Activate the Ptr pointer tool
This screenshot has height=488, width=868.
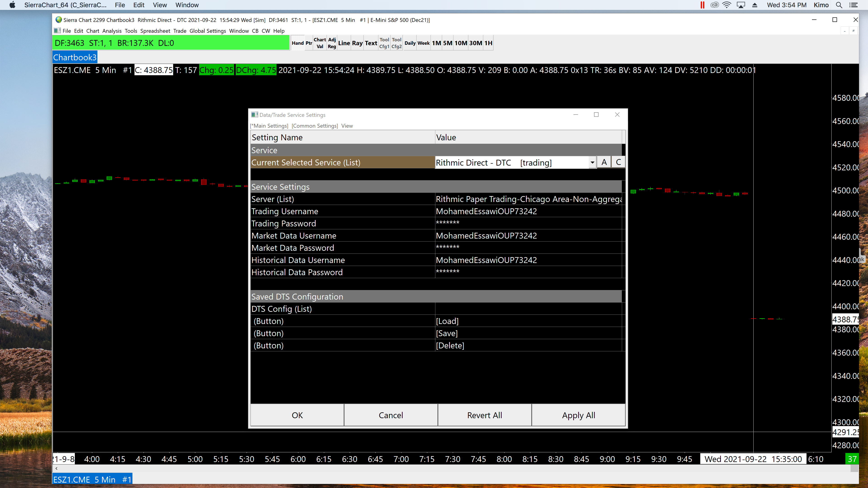point(309,43)
